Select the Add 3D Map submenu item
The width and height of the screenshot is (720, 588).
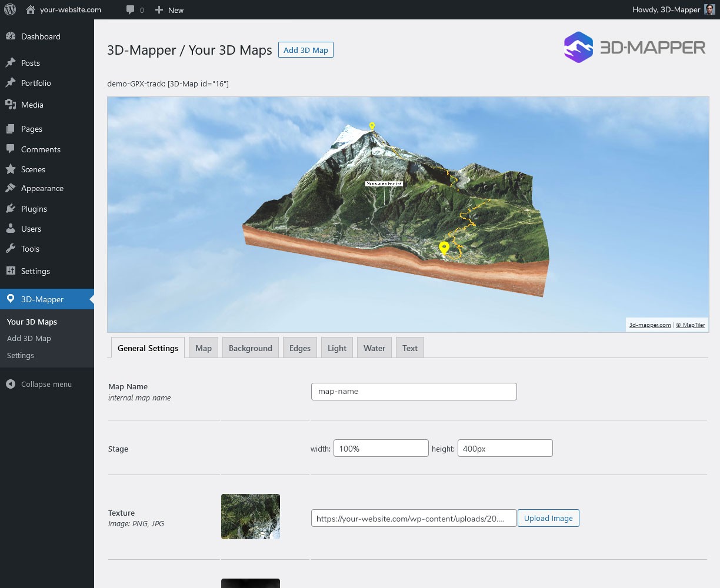click(29, 338)
